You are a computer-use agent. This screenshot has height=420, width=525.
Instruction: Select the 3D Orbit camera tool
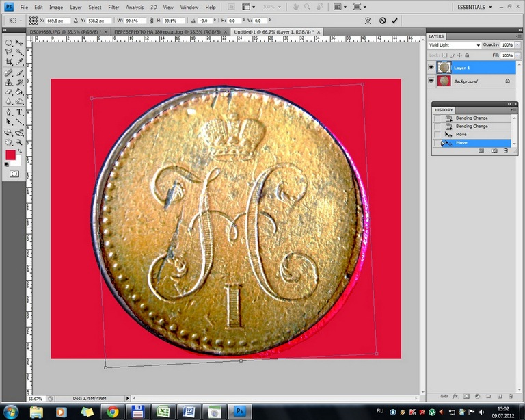[19, 133]
